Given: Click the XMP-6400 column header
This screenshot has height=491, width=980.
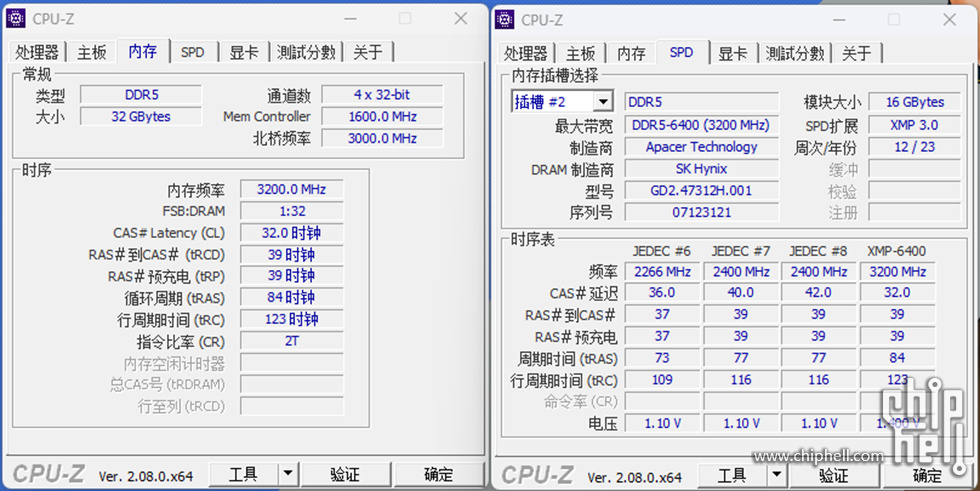Looking at the screenshot, I should point(897,251).
